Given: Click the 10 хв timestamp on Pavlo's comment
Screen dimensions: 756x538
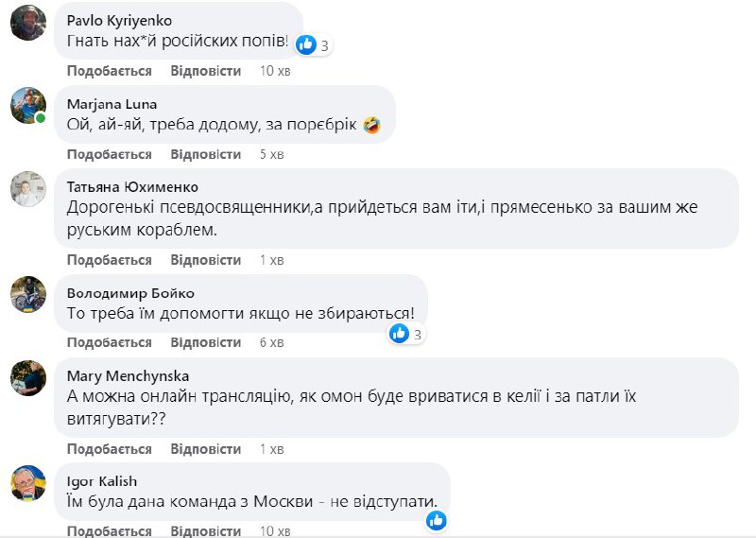Looking at the screenshot, I should 274,71.
